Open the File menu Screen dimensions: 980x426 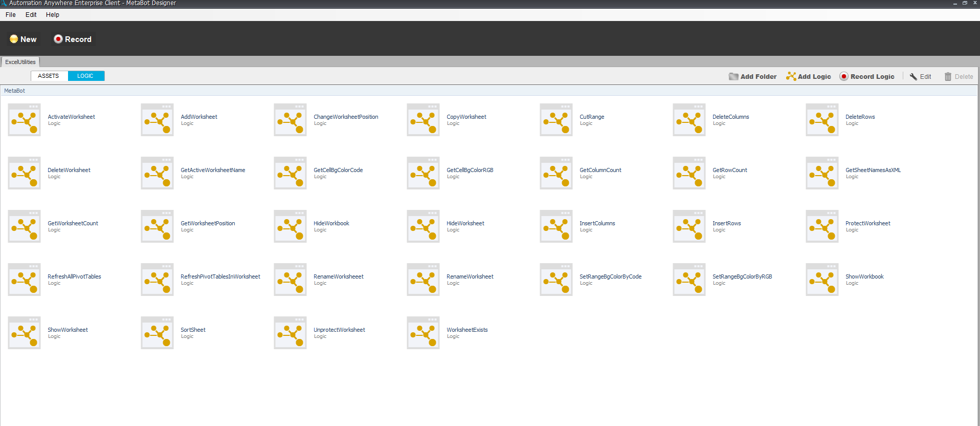(x=10, y=15)
